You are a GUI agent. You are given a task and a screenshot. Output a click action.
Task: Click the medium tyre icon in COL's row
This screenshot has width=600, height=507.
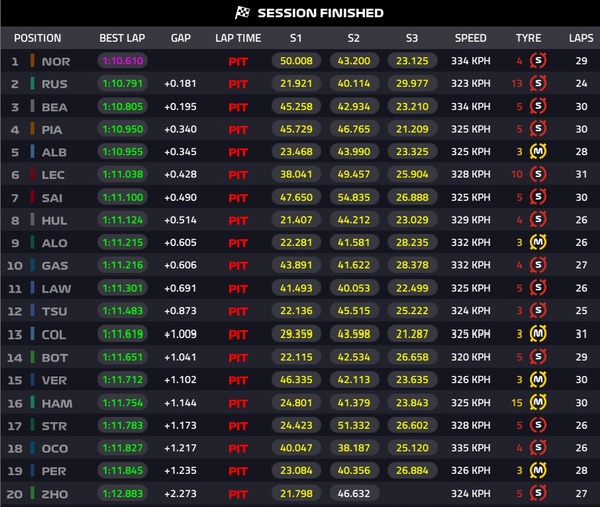point(538,334)
